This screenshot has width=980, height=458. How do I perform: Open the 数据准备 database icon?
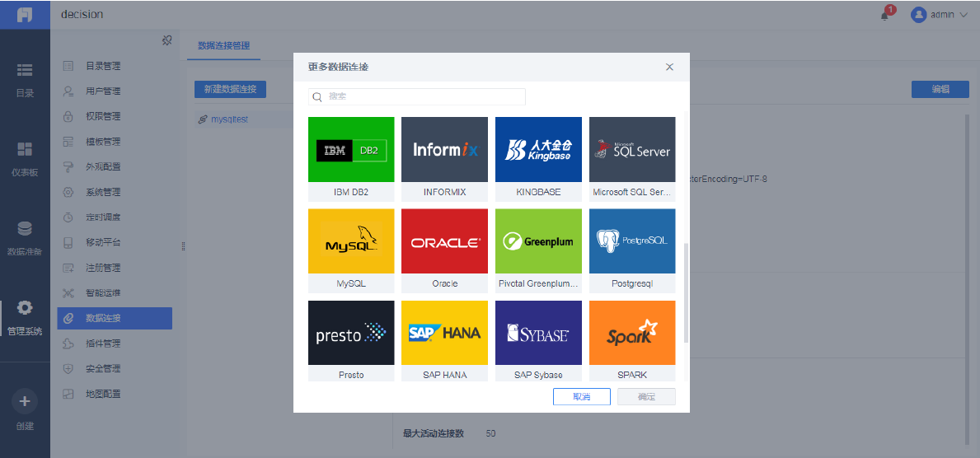25,229
